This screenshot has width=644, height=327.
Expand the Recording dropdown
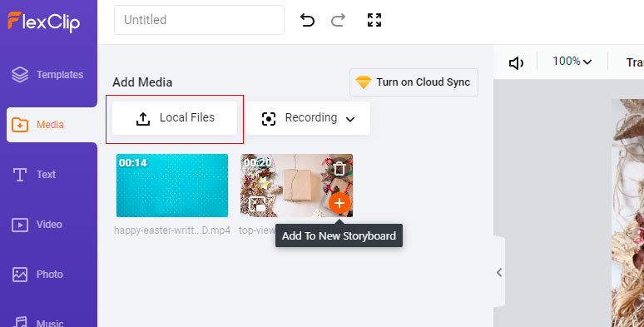[x=308, y=118]
